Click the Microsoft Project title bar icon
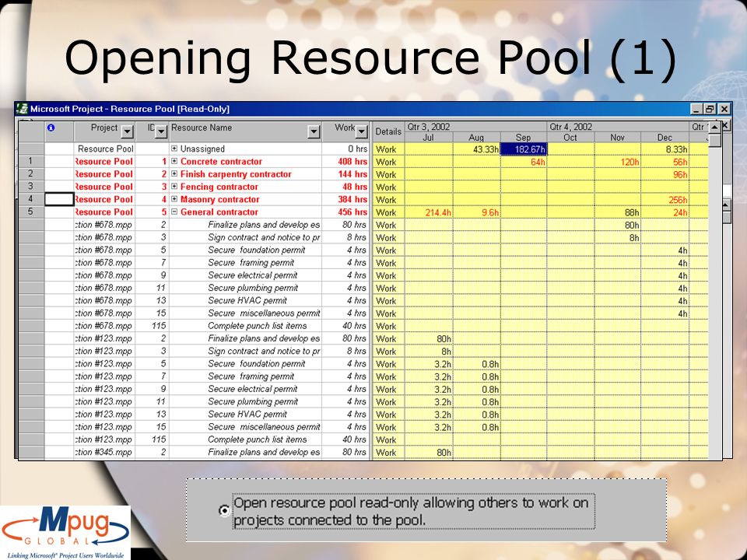747x560 pixels. pyautogui.click(x=22, y=109)
